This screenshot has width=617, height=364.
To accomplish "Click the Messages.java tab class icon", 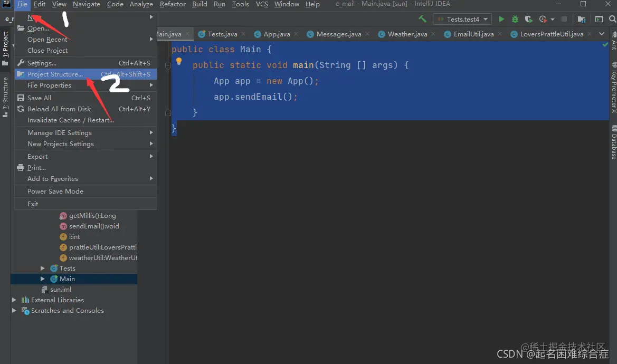I will tap(310, 34).
